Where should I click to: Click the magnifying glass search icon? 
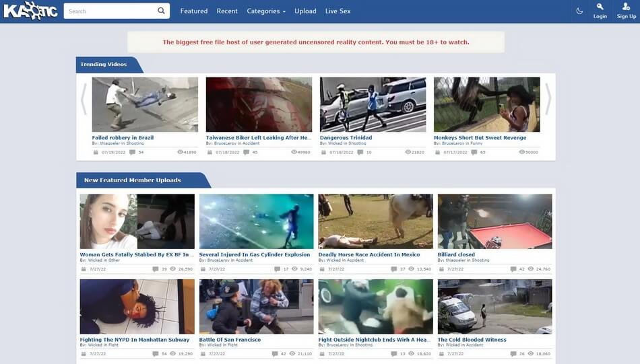(x=161, y=11)
